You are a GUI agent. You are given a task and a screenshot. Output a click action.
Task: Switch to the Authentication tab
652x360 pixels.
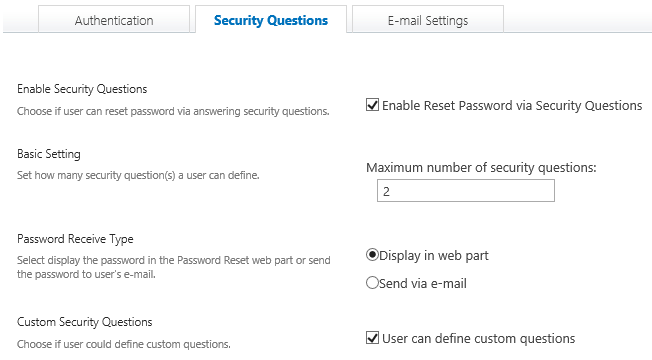point(114,20)
